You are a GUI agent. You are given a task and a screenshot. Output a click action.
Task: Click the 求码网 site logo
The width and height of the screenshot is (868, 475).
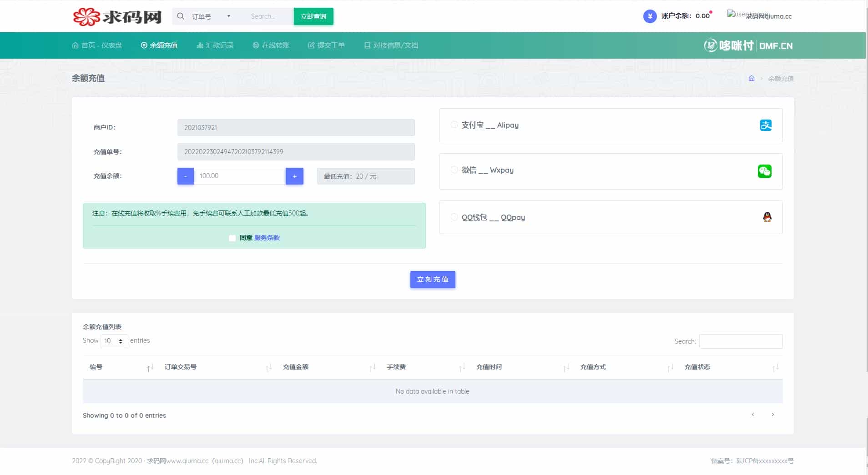pyautogui.click(x=117, y=16)
